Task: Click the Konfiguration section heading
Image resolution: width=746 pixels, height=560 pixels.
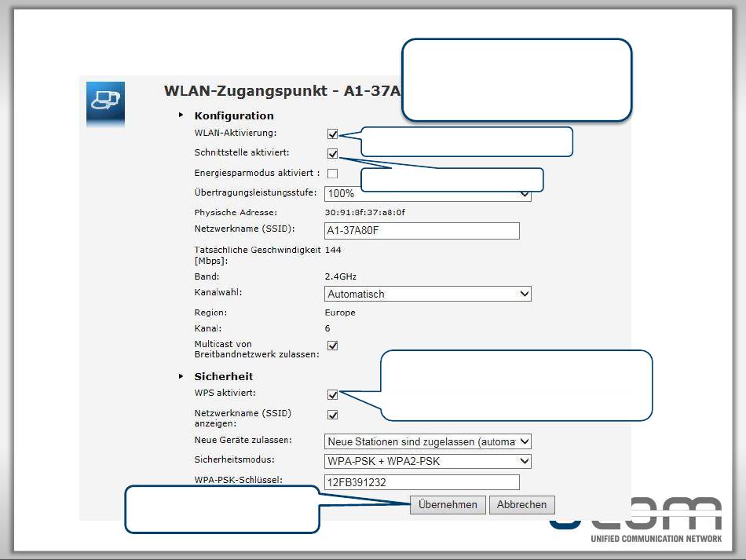Action: point(234,115)
